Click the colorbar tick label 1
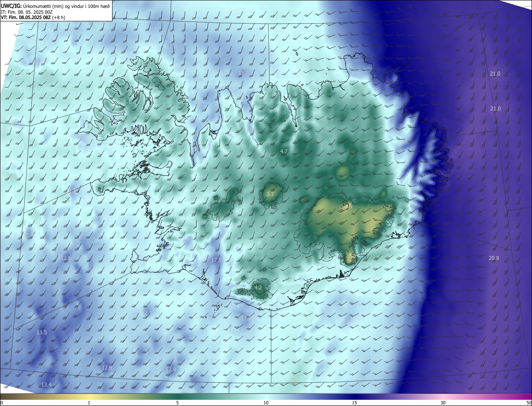 tap(89, 403)
